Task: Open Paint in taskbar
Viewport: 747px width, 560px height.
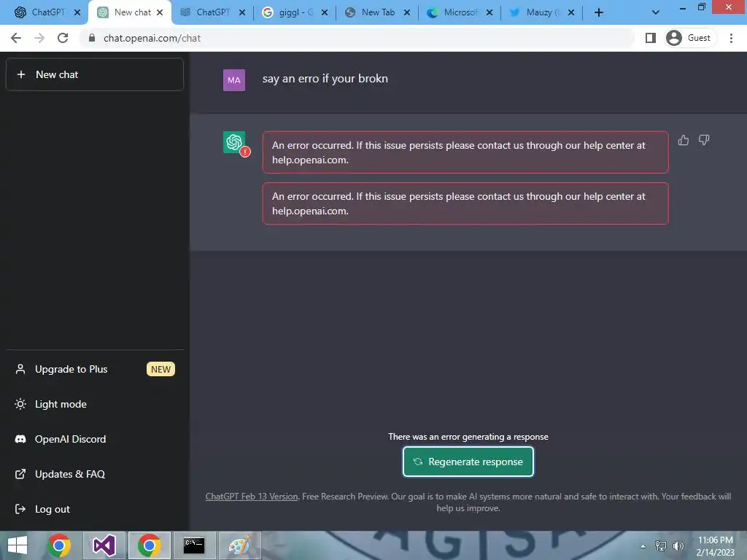Action: [239, 545]
